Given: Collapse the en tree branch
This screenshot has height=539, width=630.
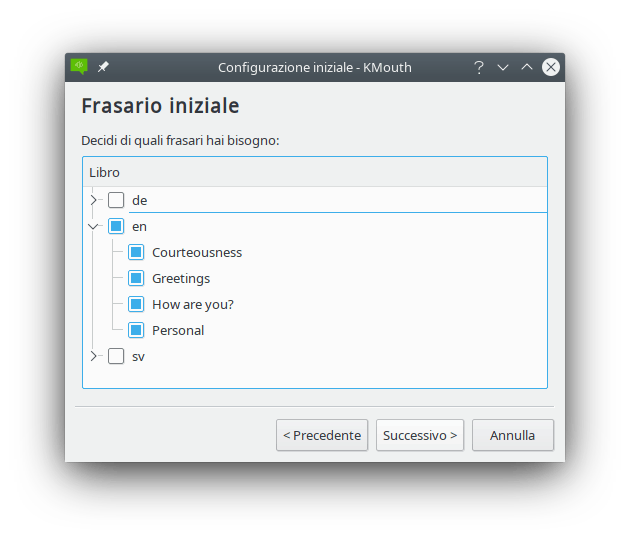Looking at the screenshot, I should (94, 226).
